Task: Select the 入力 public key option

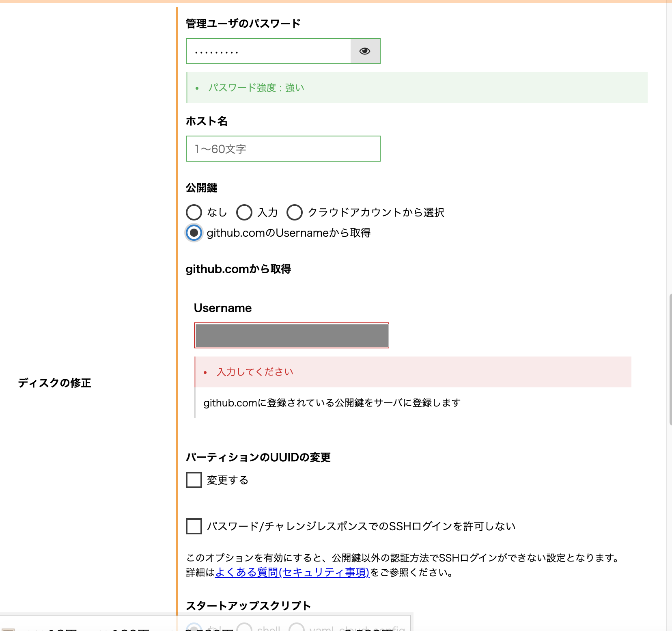Action: click(x=244, y=212)
